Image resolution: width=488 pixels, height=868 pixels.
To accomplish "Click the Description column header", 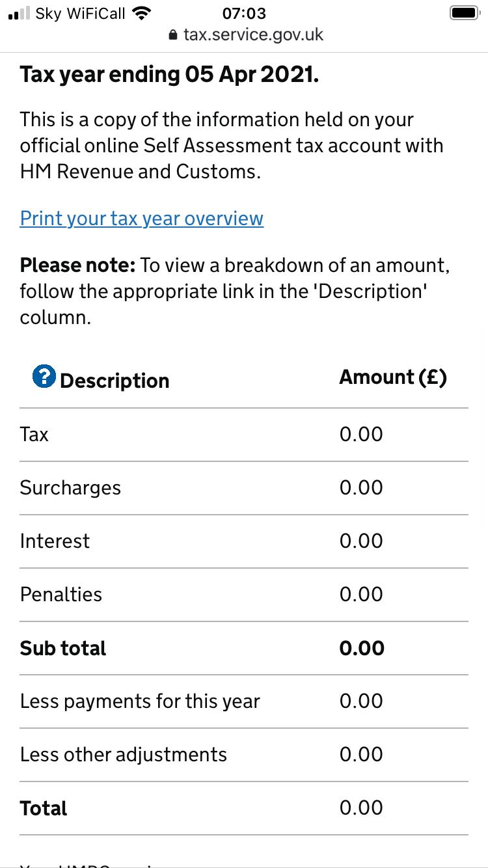I will 115,381.
